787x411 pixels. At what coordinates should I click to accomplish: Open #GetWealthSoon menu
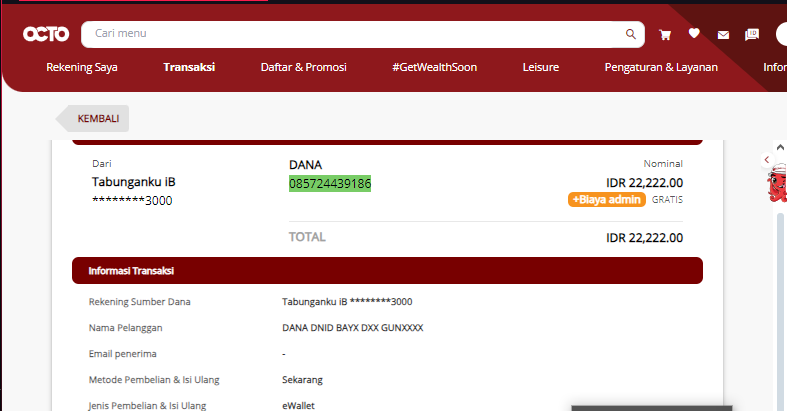(435, 67)
